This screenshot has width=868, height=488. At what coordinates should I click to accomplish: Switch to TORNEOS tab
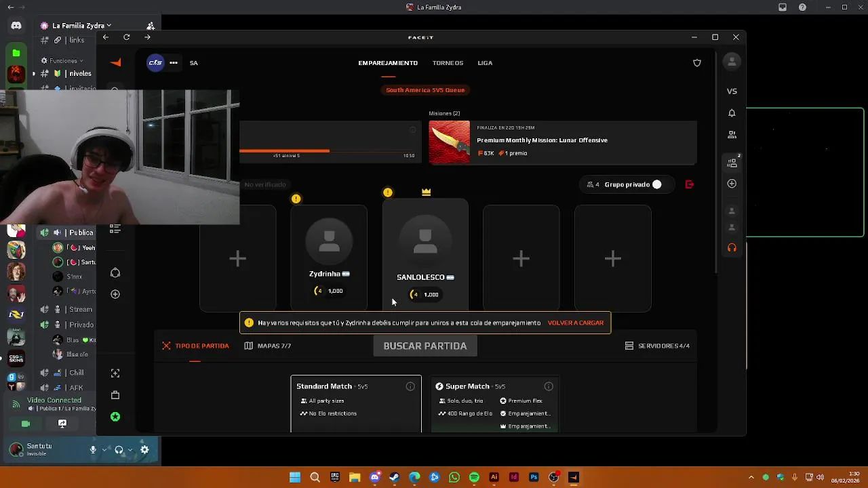click(x=448, y=63)
